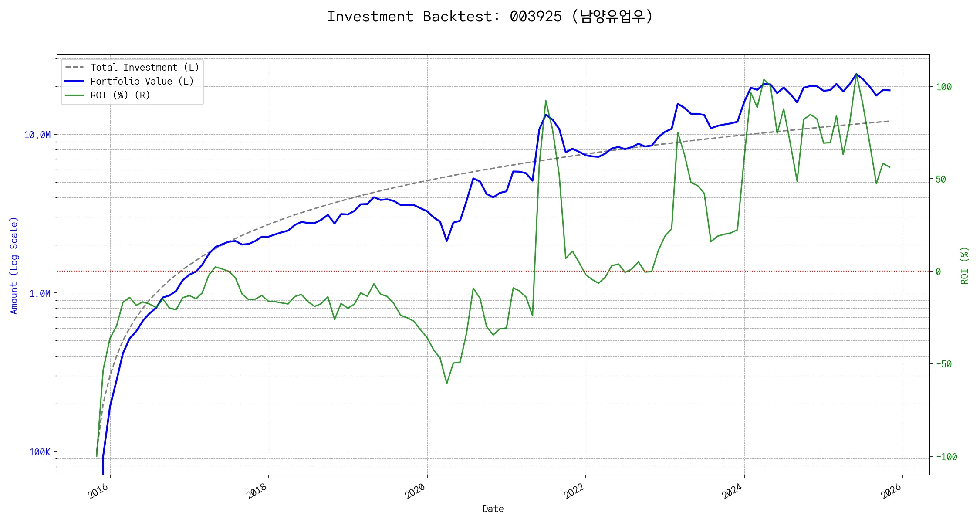The width and height of the screenshot is (980, 523).
Task: Click the right axis -50 tick label
Action: tap(944, 364)
